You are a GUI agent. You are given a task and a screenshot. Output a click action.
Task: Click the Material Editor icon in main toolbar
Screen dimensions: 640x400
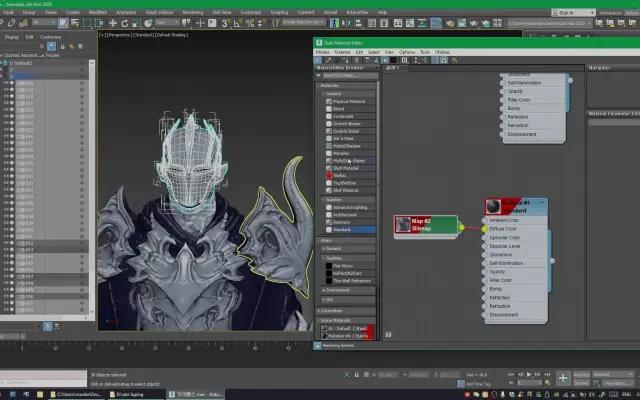tap(436, 23)
